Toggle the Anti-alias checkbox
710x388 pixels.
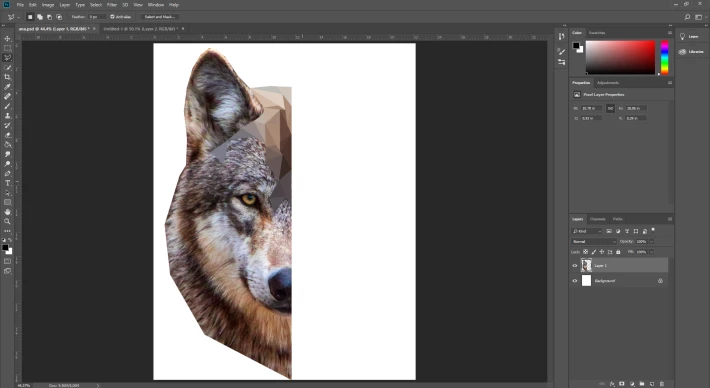coord(112,17)
